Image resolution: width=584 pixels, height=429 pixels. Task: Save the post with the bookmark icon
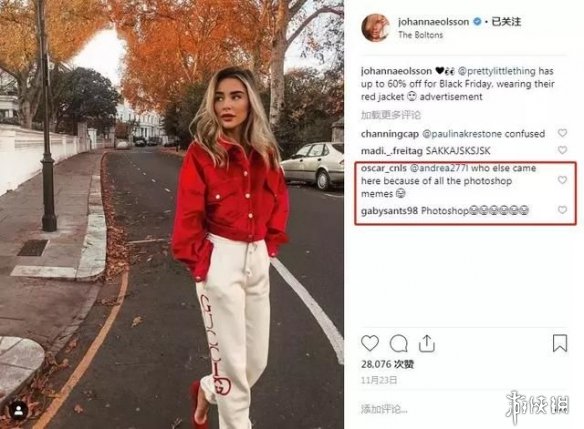point(559,343)
